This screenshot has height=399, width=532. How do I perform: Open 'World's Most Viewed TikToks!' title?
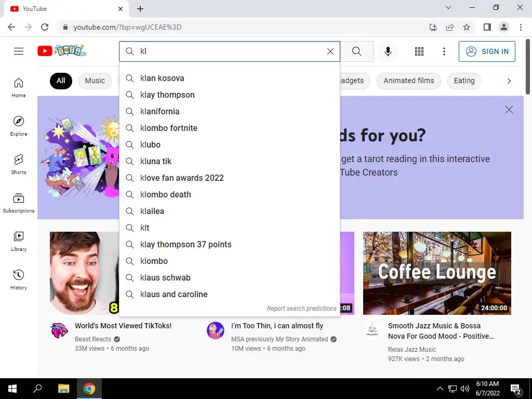123,326
